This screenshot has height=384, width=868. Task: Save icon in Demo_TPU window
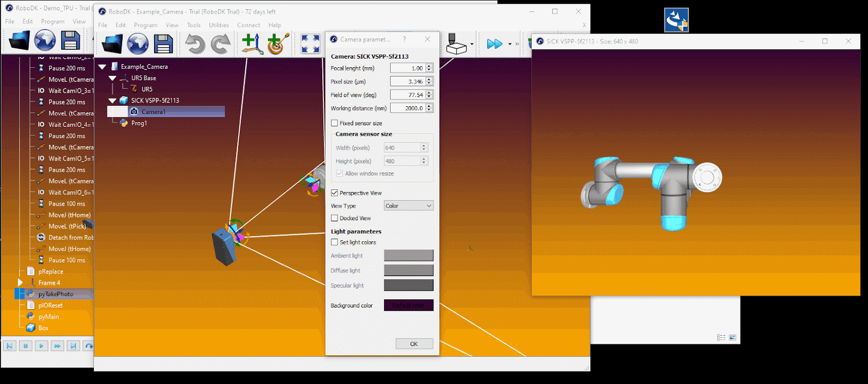click(71, 41)
